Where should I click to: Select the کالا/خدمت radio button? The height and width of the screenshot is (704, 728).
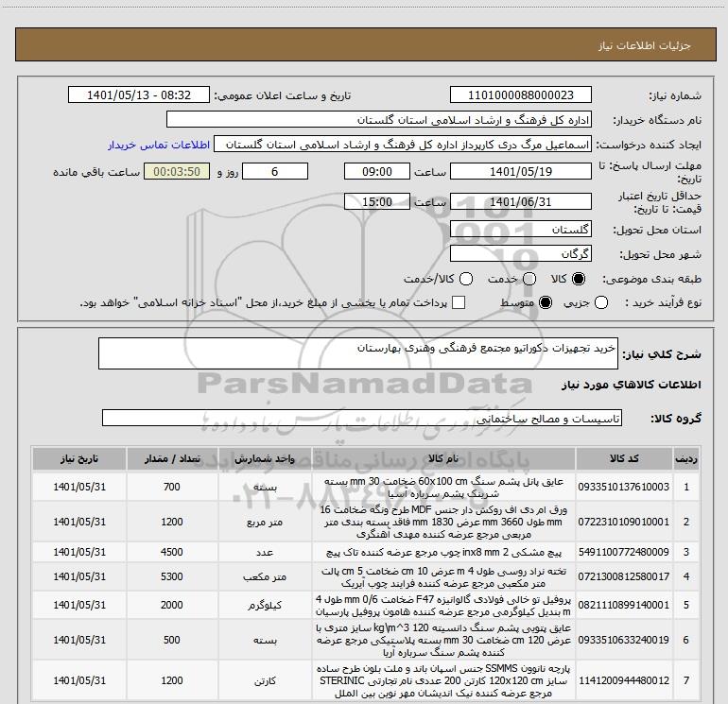[x=466, y=279]
